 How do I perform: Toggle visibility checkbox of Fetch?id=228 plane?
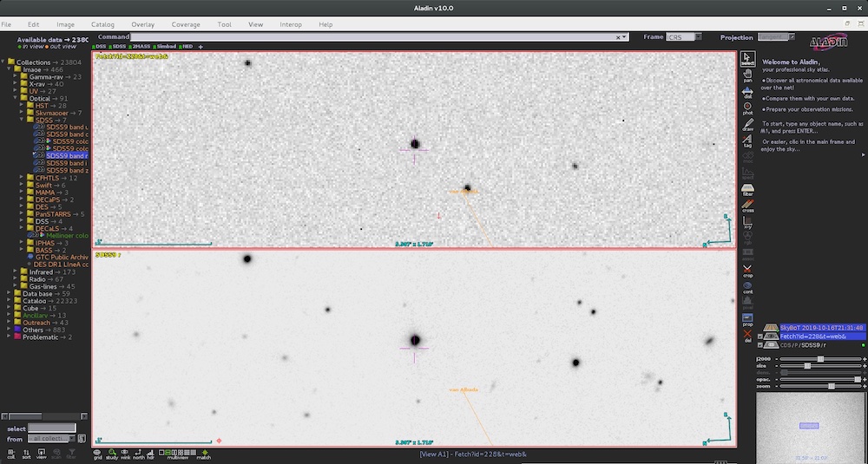pos(760,337)
